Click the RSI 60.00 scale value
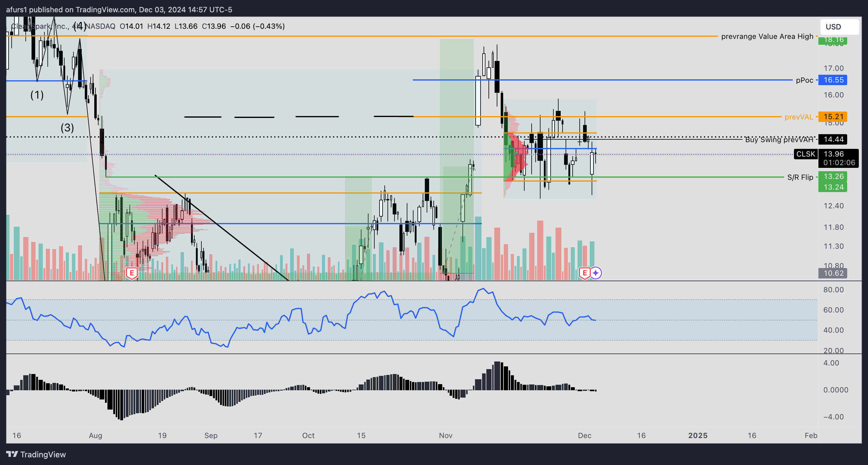Image resolution: width=868 pixels, height=465 pixels. pyautogui.click(x=834, y=310)
